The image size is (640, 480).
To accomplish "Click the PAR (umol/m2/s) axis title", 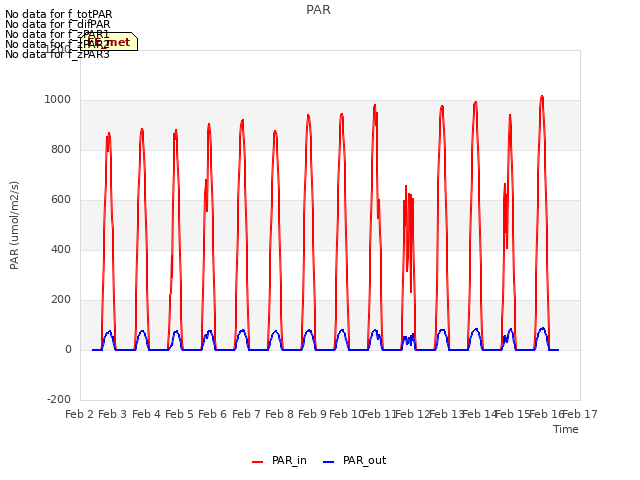I will 14,225.
